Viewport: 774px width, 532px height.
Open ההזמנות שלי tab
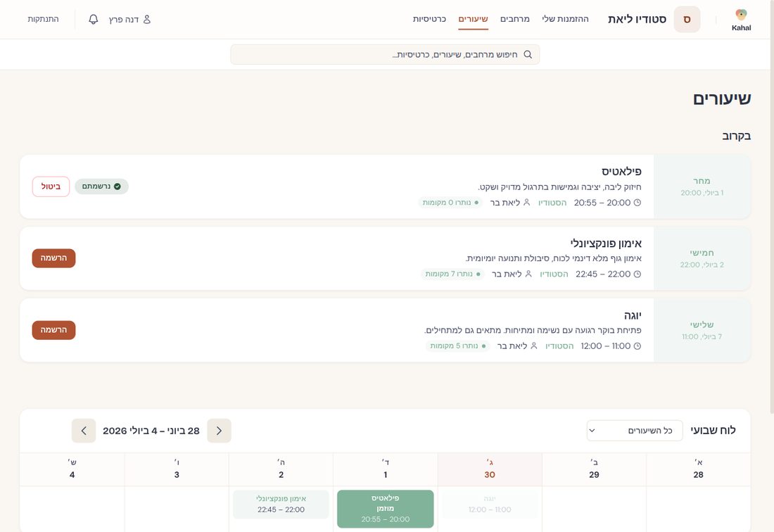click(565, 19)
